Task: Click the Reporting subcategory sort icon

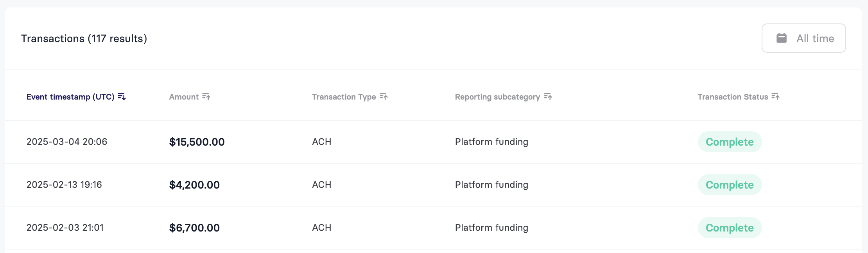Action: 548,96
